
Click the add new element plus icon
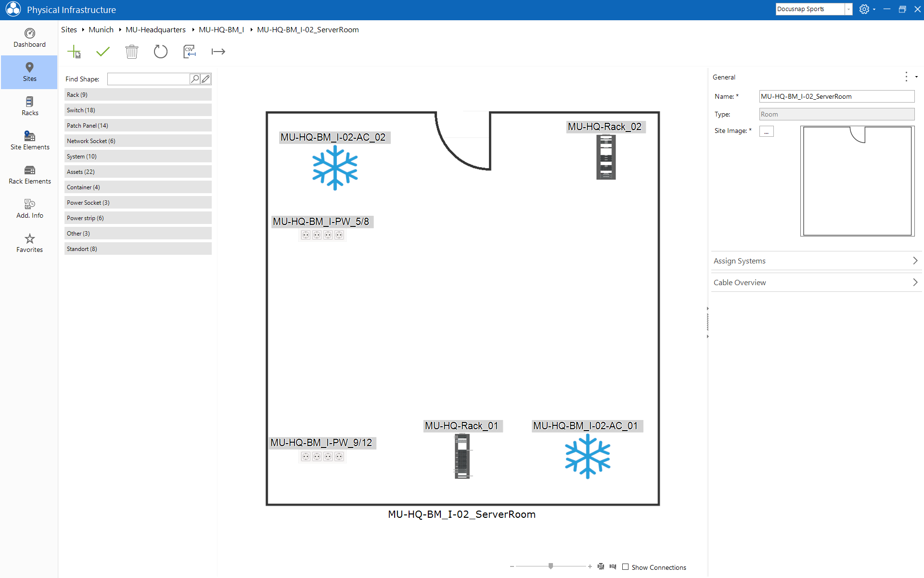(74, 52)
